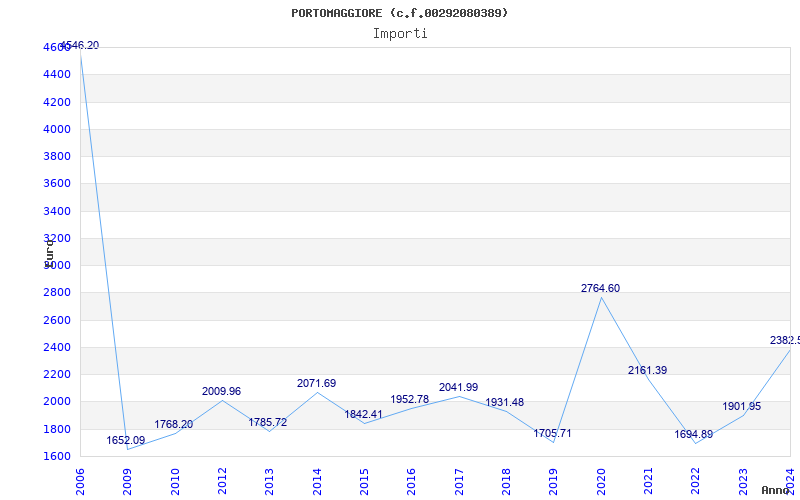This screenshot has width=800, height=500.
Task: Click x-axis year label 2019
Action: tap(553, 481)
